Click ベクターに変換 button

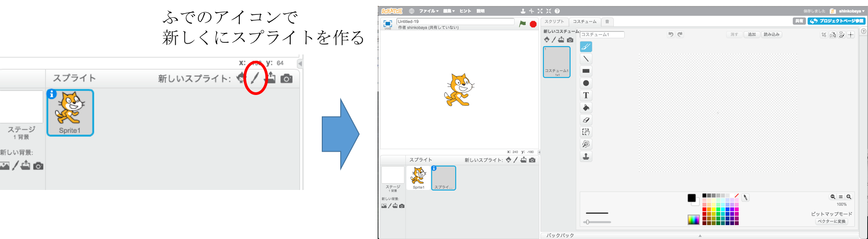(x=832, y=221)
